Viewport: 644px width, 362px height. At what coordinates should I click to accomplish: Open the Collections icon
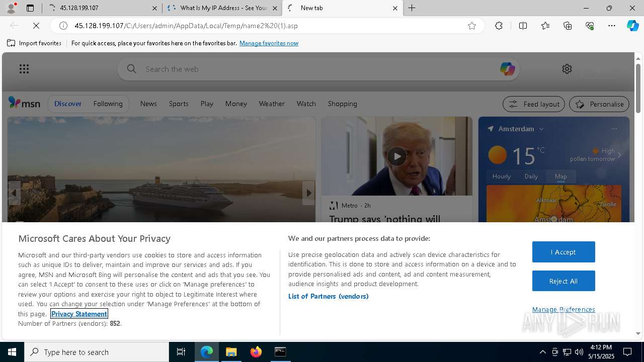tap(568, 26)
